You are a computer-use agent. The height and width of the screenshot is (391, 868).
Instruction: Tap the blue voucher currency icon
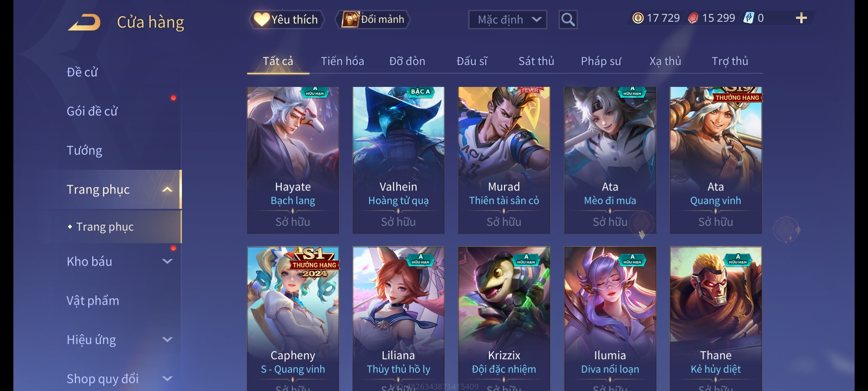[x=748, y=18]
